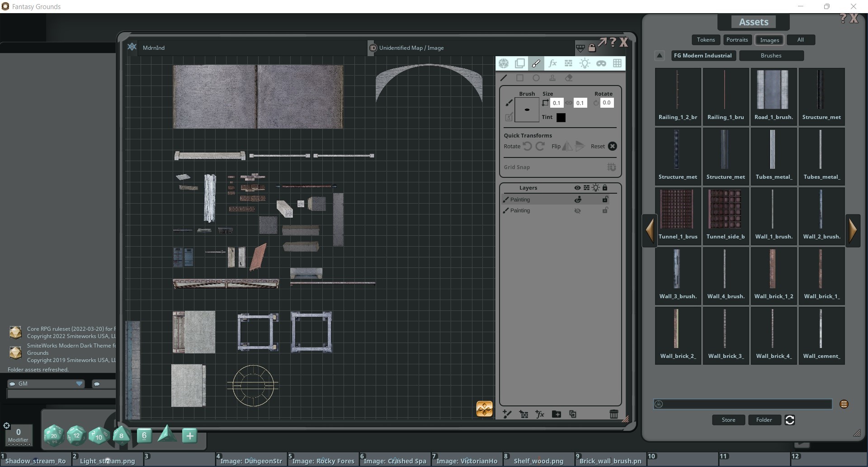Select the Brush painting tool
The height and width of the screenshot is (467, 868).
coord(536,63)
